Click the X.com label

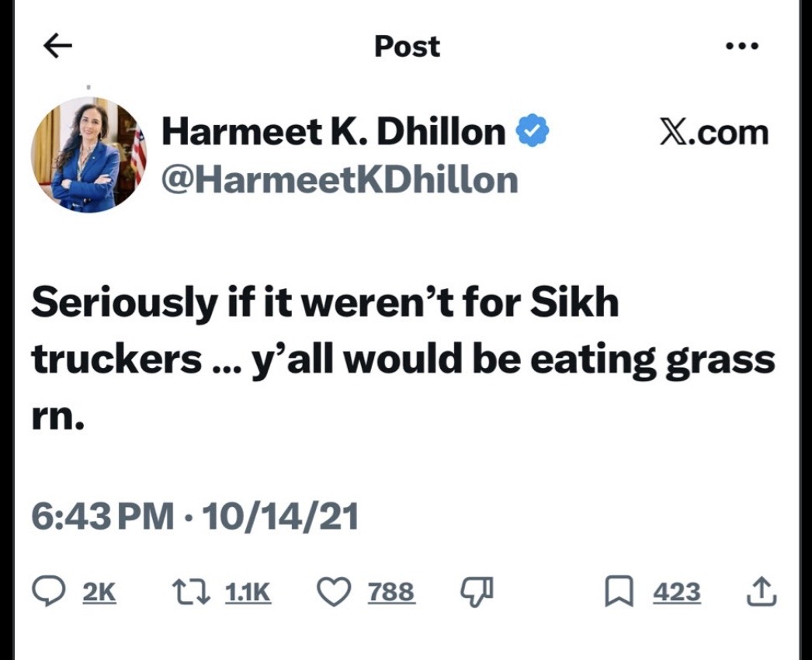click(714, 133)
